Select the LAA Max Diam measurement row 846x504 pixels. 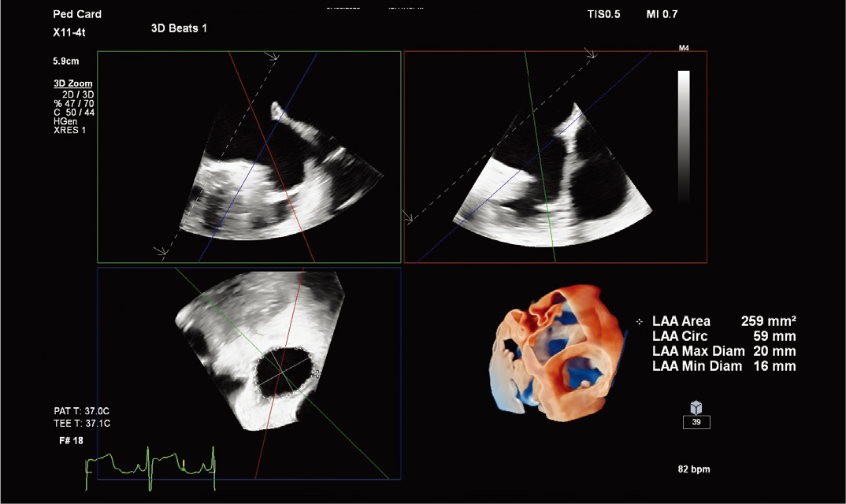click(x=723, y=351)
